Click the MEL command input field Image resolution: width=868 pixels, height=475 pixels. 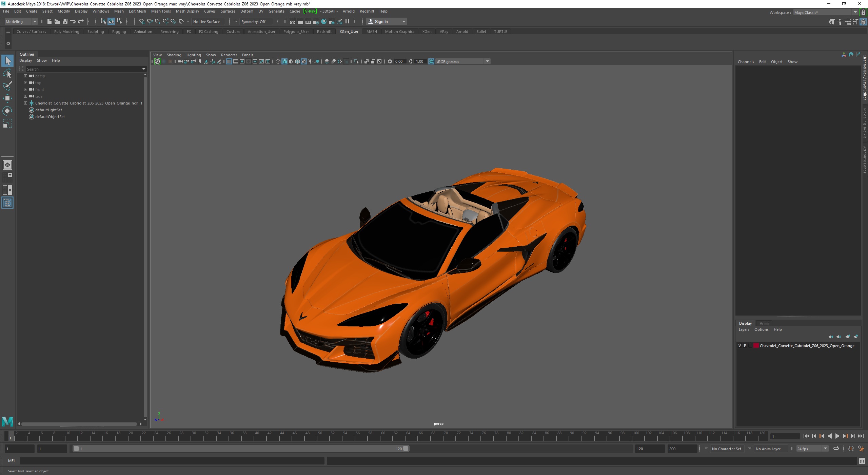172,461
